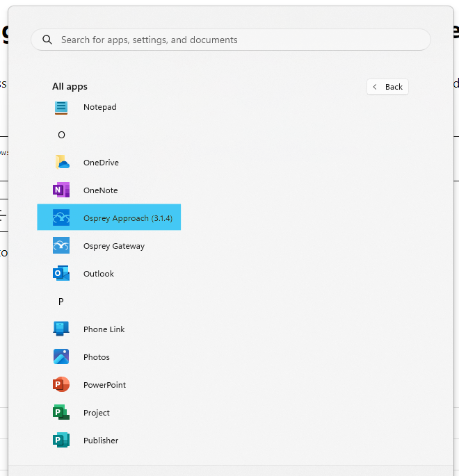Select the OneDrive list entry

click(x=108, y=163)
